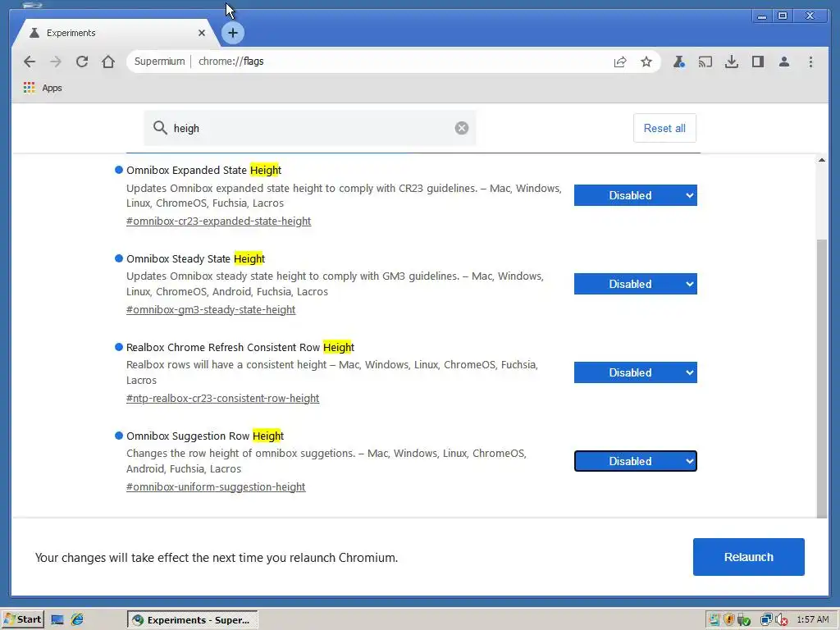Clear the flags search with the X icon
840x630 pixels.
(x=462, y=128)
